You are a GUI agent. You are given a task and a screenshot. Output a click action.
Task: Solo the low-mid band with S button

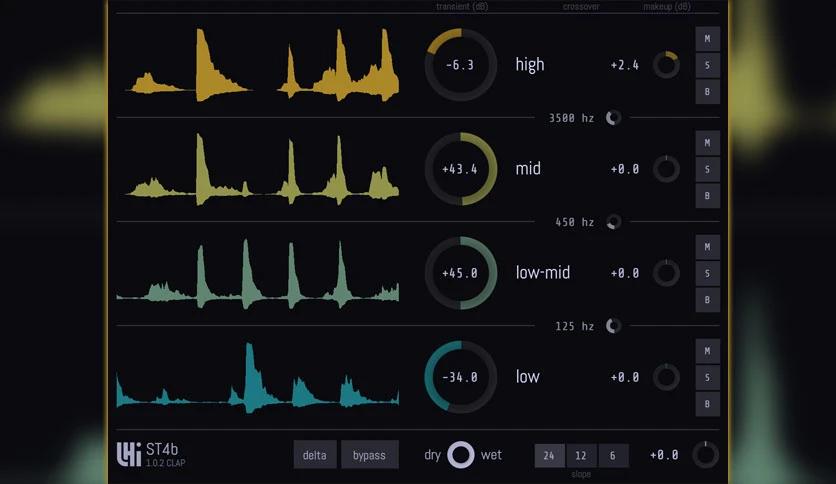pos(708,273)
